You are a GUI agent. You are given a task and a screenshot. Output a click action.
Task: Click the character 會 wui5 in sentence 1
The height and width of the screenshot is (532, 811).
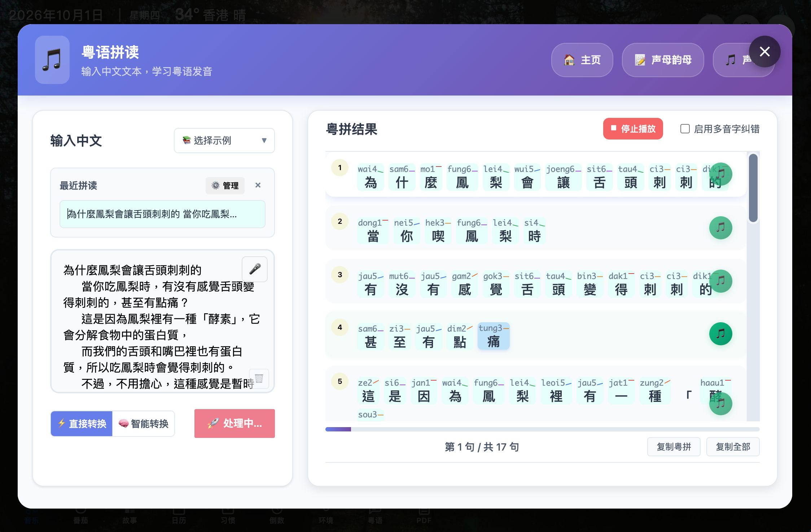coord(527,177)
